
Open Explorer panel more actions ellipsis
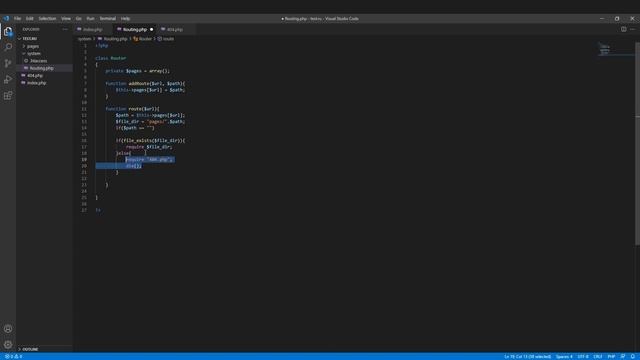(x=65, y=29)
